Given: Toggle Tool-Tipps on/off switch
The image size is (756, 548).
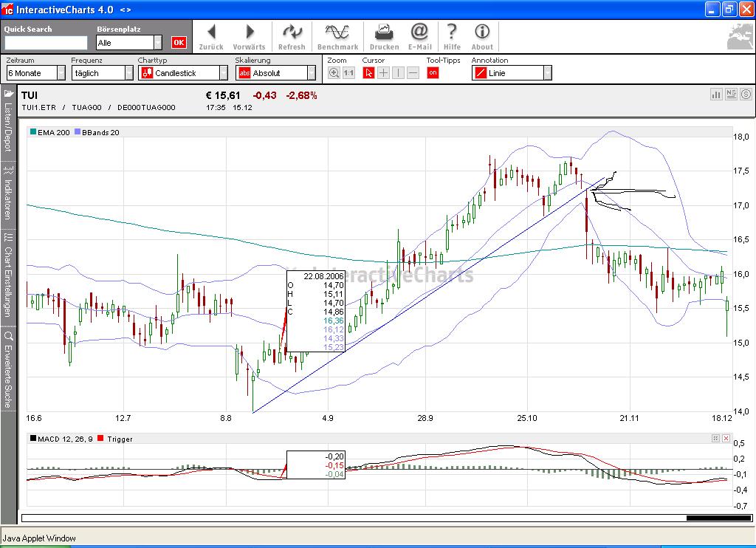Looking at the screenshot, I should tap(433, 73).
